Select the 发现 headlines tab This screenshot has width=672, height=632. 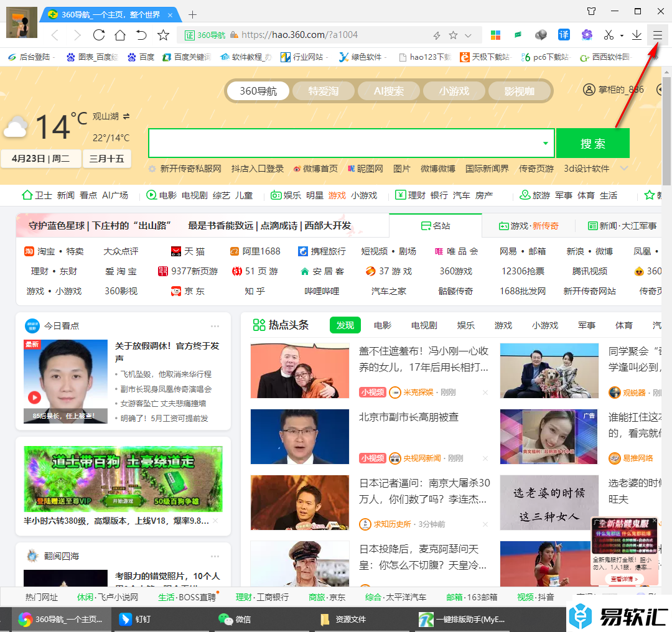tap(345, 325)
